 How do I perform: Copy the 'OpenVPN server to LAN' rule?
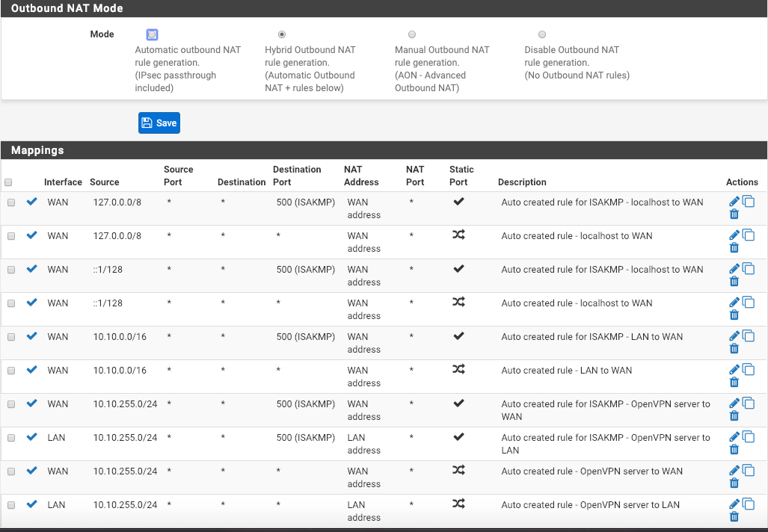749,504
